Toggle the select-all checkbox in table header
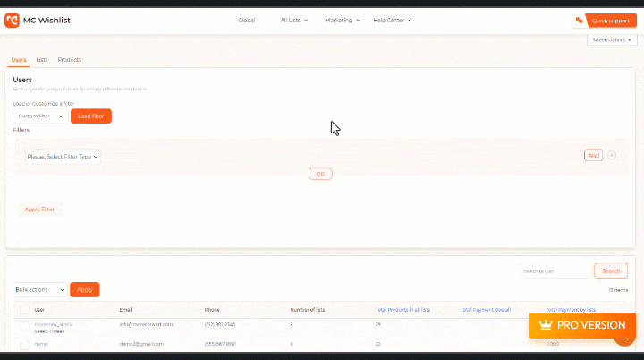Screen dimensions: 644x360 [x=25, y=310]
